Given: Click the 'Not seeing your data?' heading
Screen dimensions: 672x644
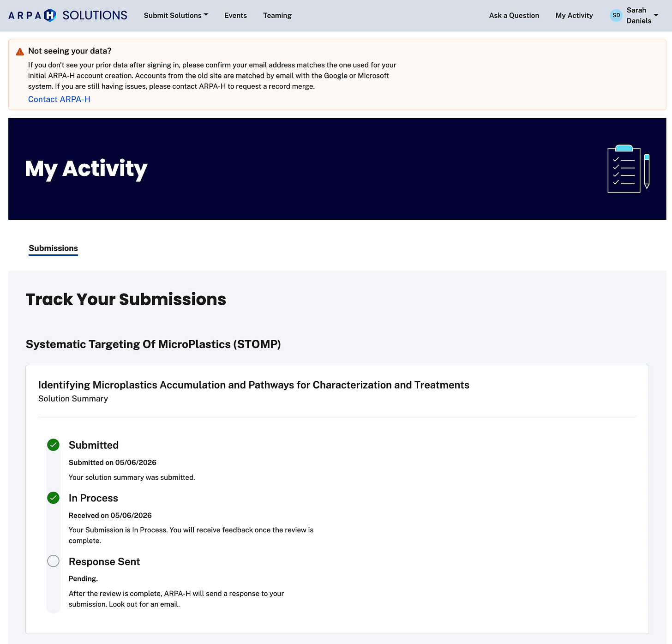Looking at the screenshot, I should click(70, 51).
